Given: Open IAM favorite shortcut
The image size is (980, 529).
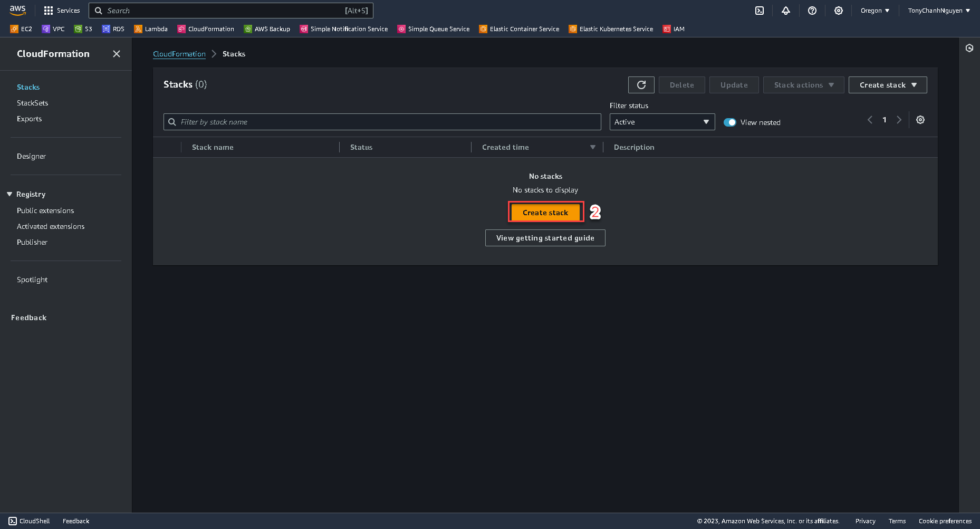Looking at the screenshot, I should pos(674,29).
